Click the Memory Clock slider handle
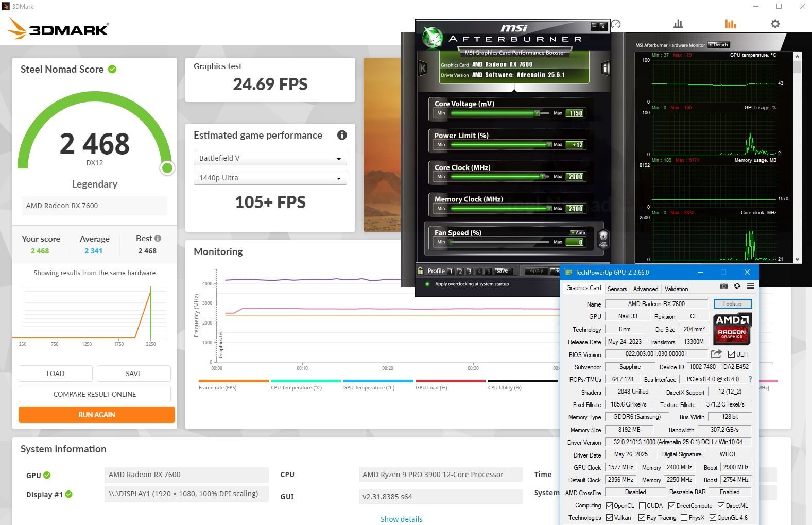 point(549,208)
